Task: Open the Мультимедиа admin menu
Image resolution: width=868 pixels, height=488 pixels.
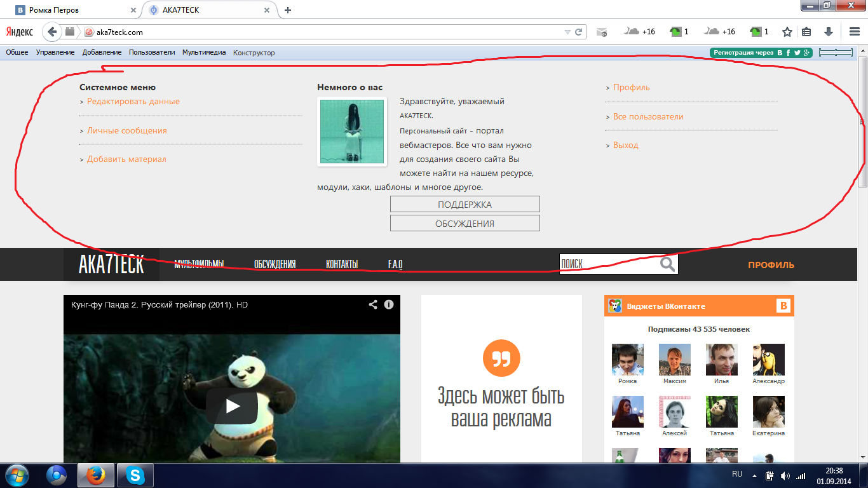Action: pos(204,52)
